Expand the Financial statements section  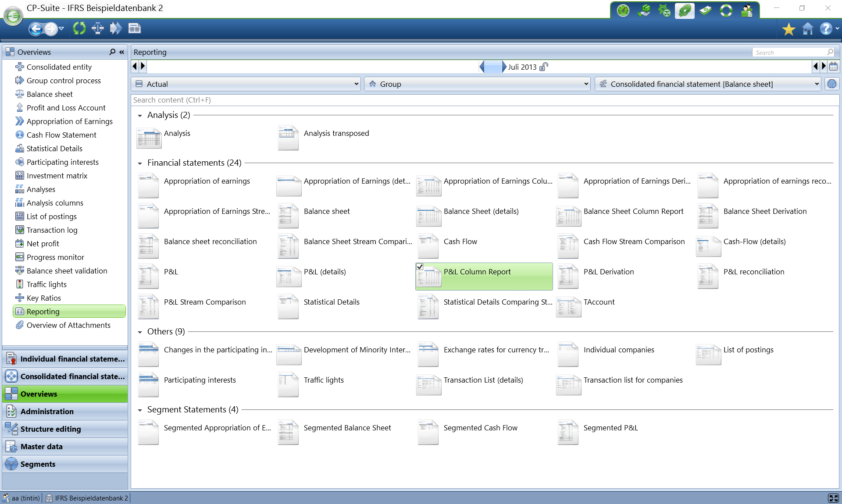coord(139,163)
